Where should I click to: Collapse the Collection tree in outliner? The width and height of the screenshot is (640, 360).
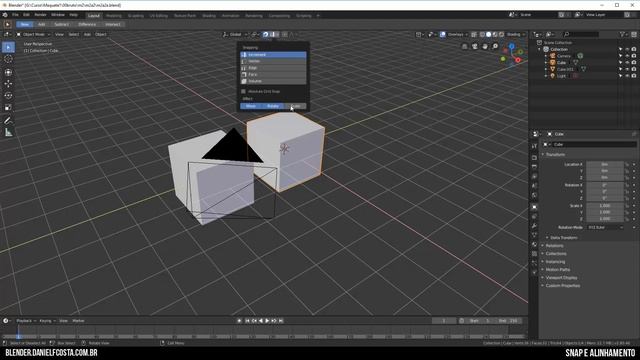coord(539,49)
